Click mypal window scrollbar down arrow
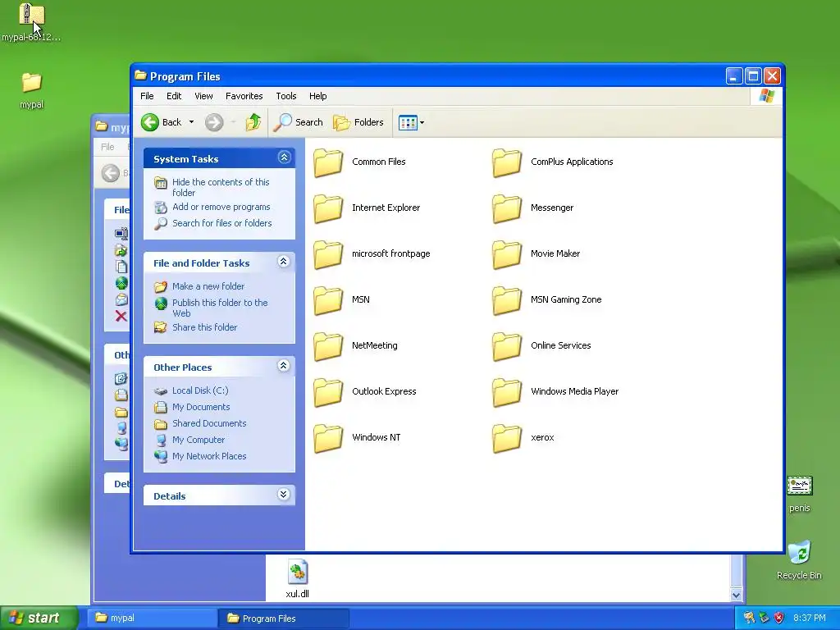The height and width of the screenshot is (630, 840). click(736, 595)
